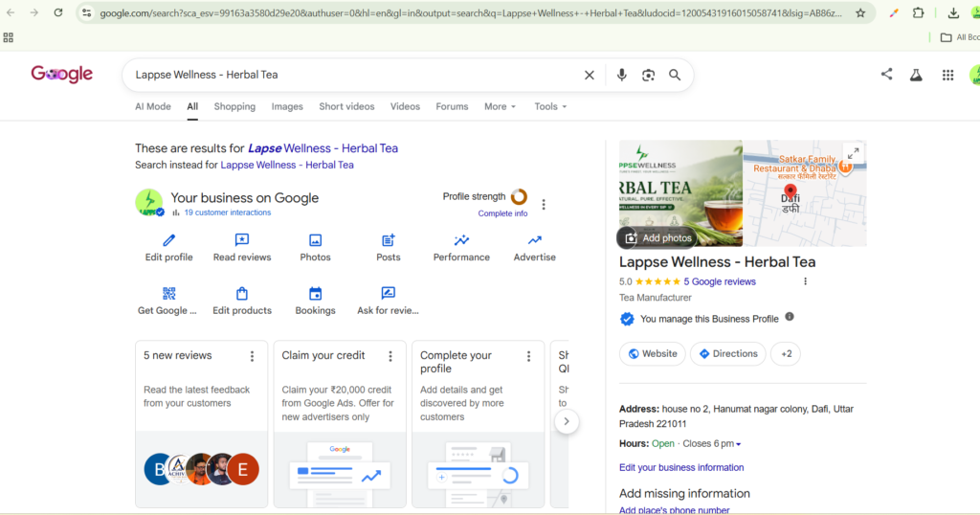View the Performance icon

coord(461,240)
